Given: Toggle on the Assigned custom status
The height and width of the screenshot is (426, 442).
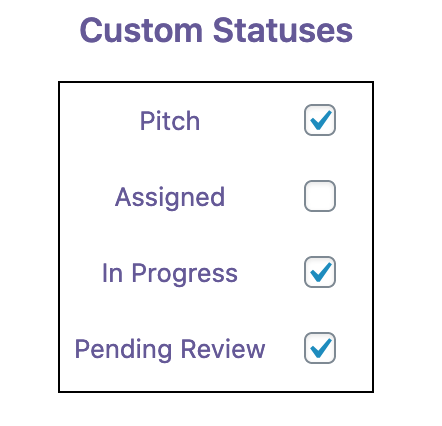Looking at the screenshot, I should point(320,196).
